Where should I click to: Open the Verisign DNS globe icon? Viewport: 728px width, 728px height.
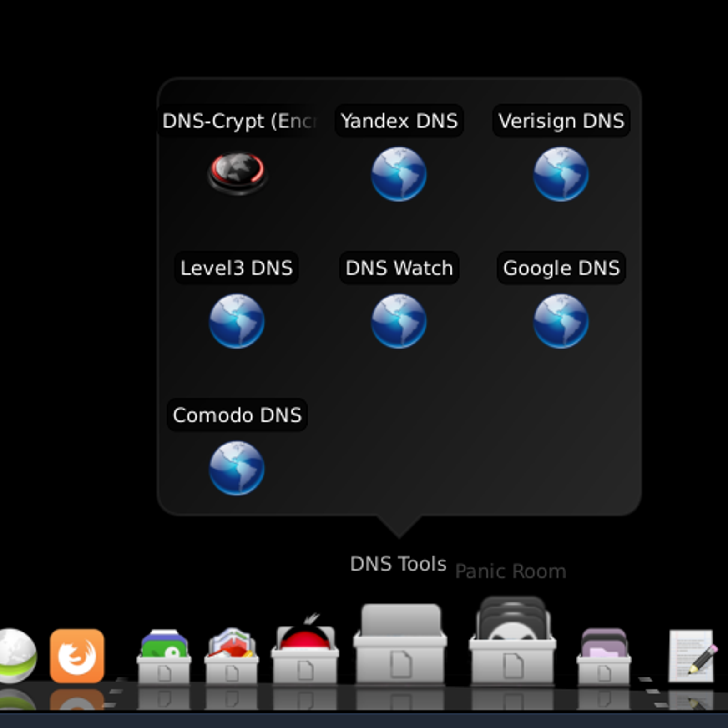(x=561, y=174)
